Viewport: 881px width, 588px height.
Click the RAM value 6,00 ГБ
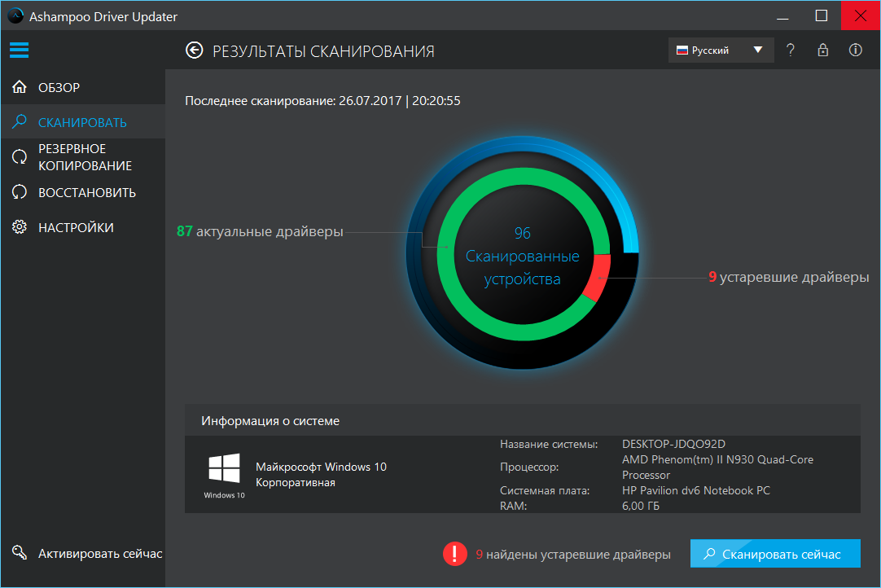tap(641, 506)
